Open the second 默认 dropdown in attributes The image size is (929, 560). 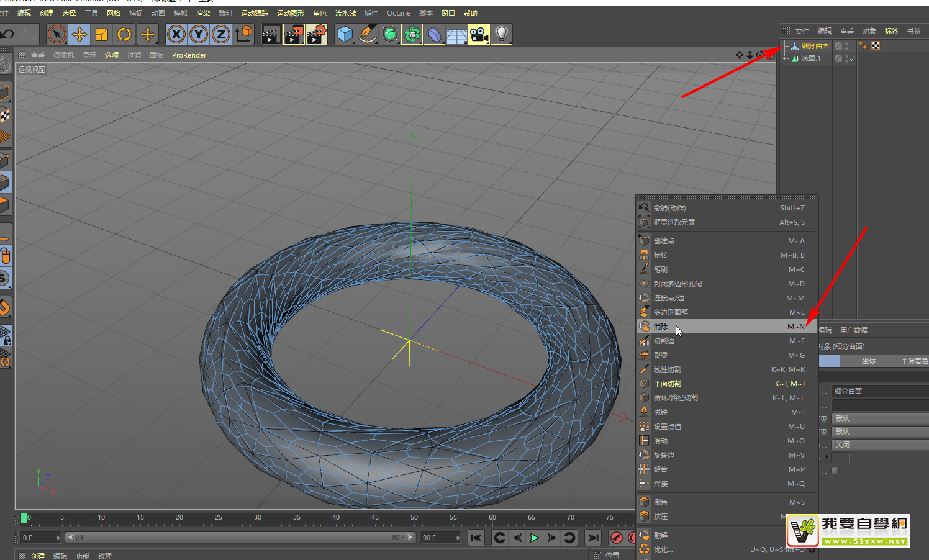point(880,431)
